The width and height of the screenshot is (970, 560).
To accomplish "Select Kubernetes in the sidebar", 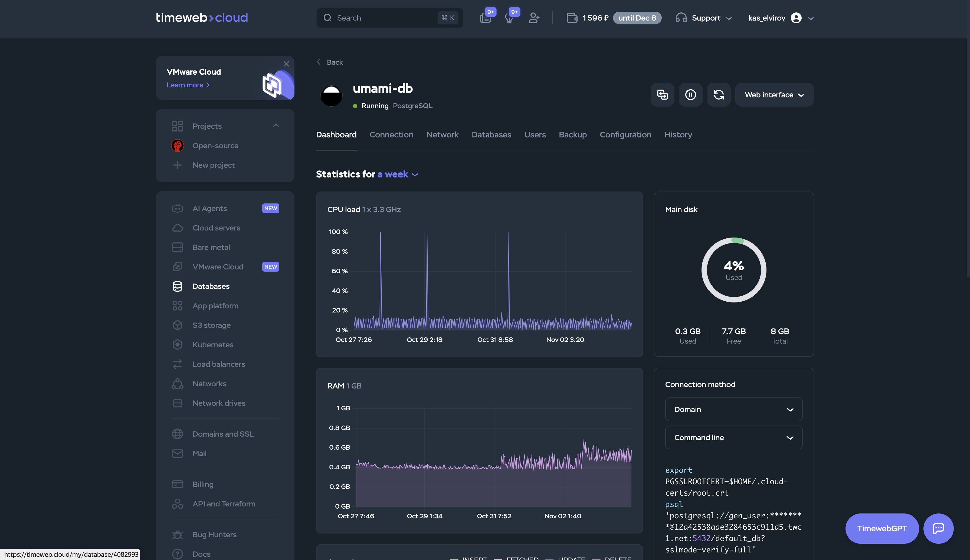I will [x=213, y=345].
